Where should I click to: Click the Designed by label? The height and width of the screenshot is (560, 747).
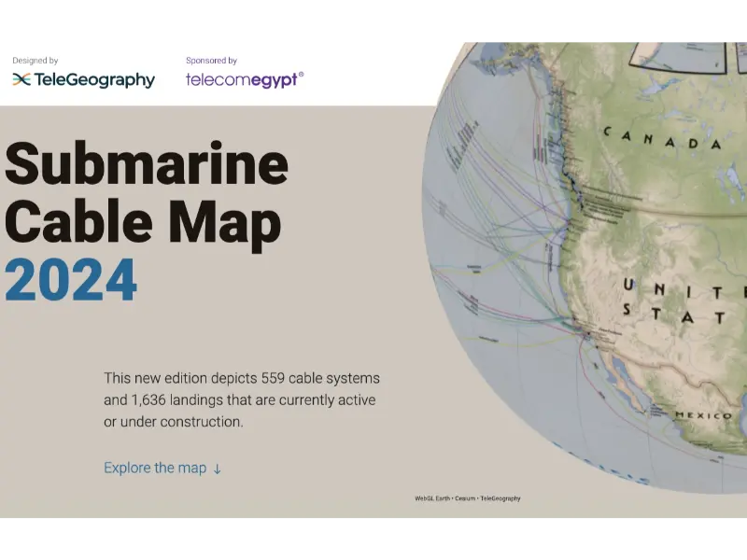(35, 61)
